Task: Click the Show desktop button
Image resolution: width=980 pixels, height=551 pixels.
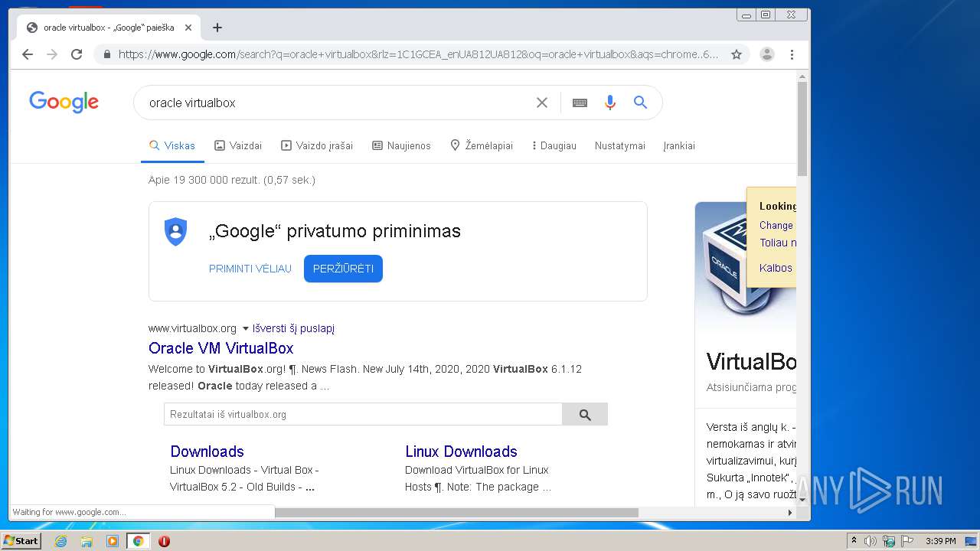Action: tap(971, 541)
